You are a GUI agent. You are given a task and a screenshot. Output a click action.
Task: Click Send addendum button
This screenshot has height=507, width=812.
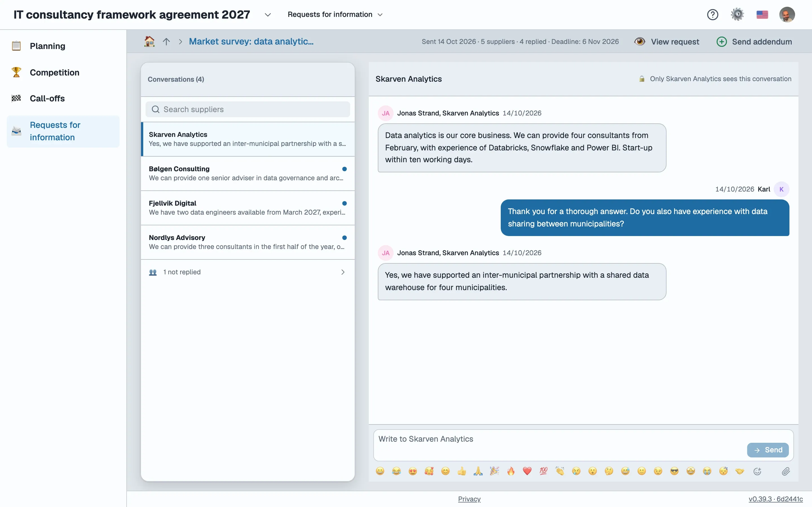(754, 42)
